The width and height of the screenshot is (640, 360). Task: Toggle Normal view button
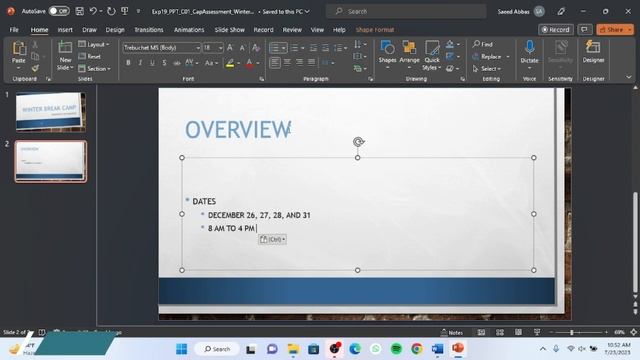pos(481,332)
